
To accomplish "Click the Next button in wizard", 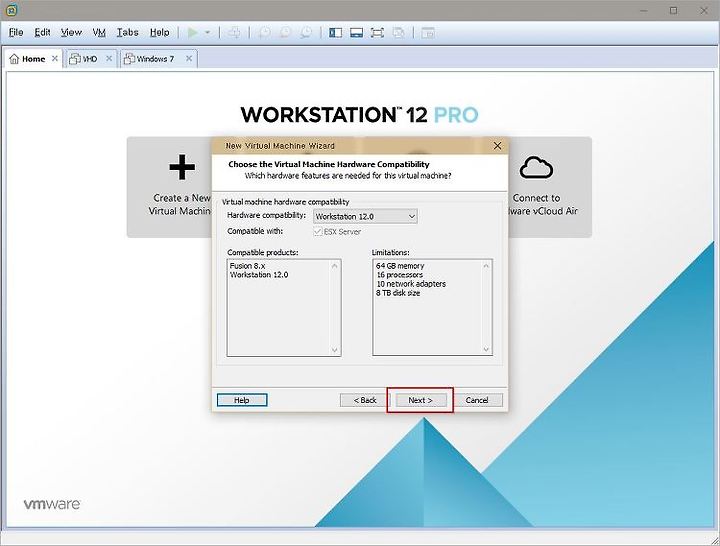I will tap(421, 400).
